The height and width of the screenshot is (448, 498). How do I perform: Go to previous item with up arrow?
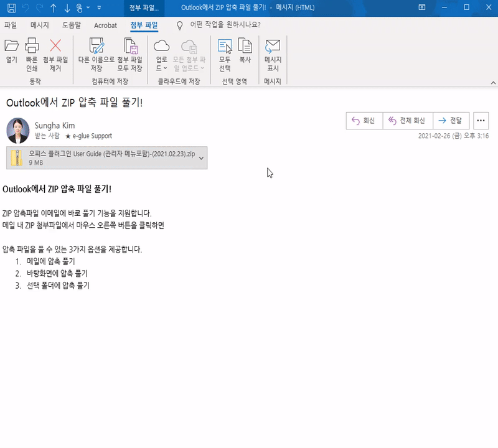[x=54, y=8]
